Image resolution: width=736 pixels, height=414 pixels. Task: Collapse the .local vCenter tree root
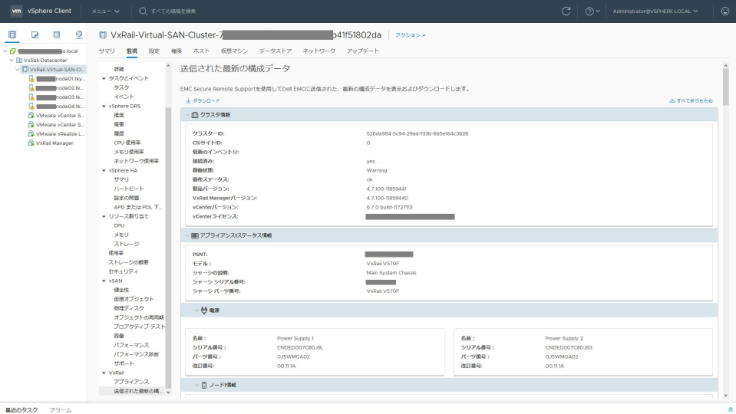tap(6, 51)
